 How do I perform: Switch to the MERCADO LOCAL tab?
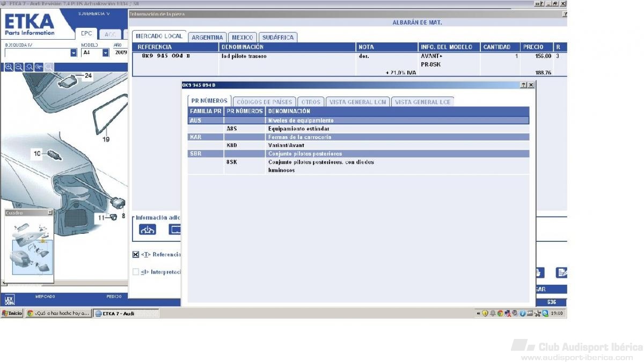159,36
